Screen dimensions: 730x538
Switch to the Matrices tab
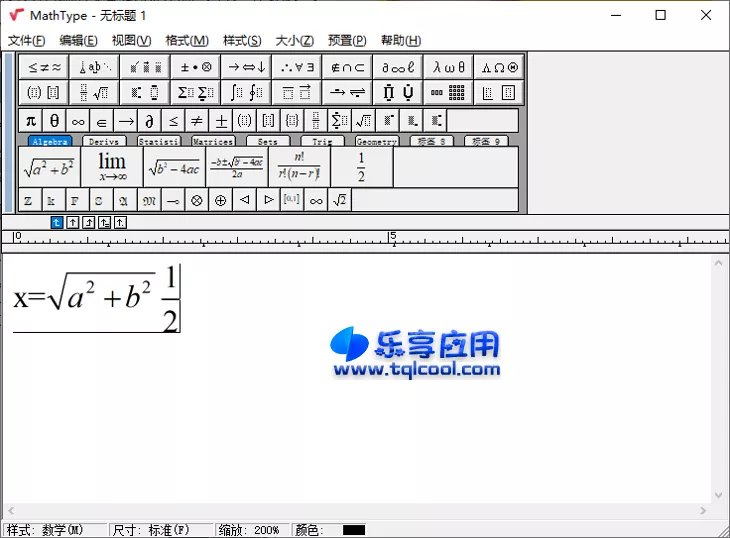(213, 141)
